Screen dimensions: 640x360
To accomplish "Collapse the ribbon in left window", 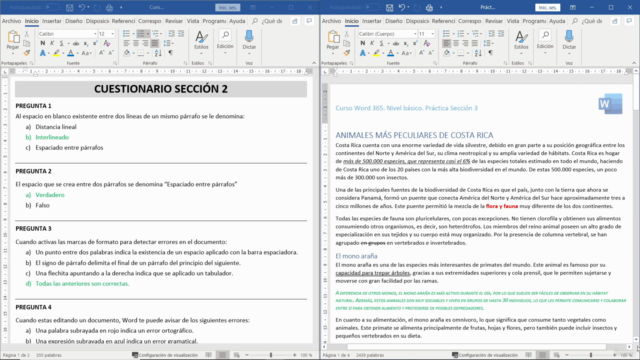I will (x=314, y=63).
